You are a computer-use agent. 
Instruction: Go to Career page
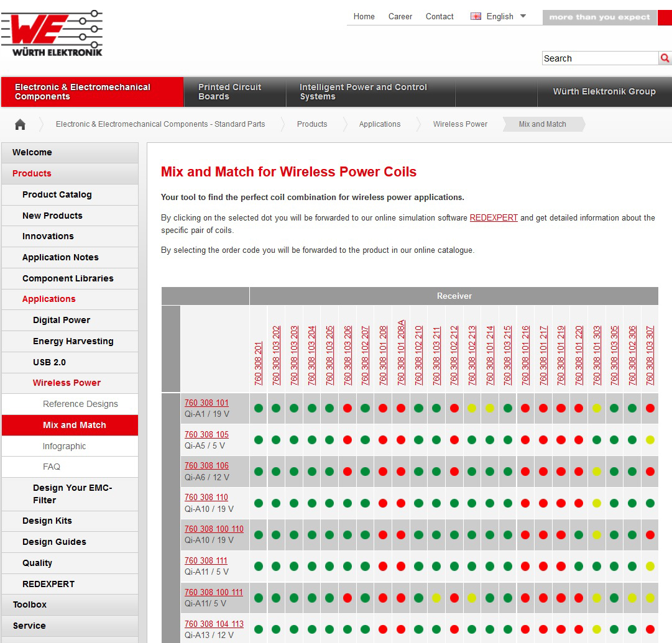[400, 17]
